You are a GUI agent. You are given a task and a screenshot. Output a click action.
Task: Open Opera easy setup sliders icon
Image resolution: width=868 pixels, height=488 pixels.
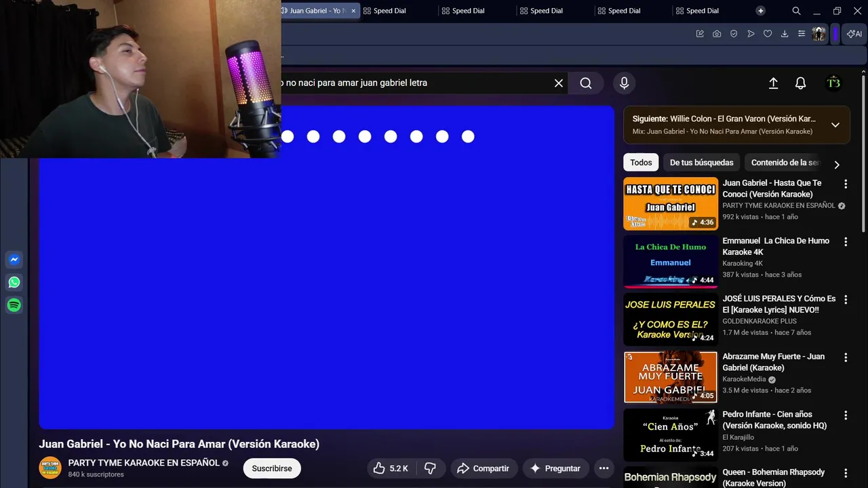pyautogui.click(x=802, y=34)
